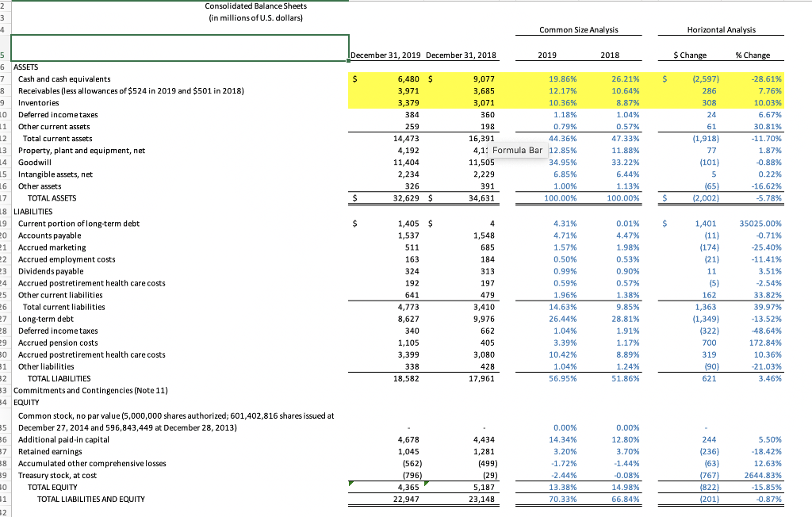Viewport: 812px width, 517px height.
Task: Click the cell showing -28.61% in % Change column
Action: [x=764, y=79]
